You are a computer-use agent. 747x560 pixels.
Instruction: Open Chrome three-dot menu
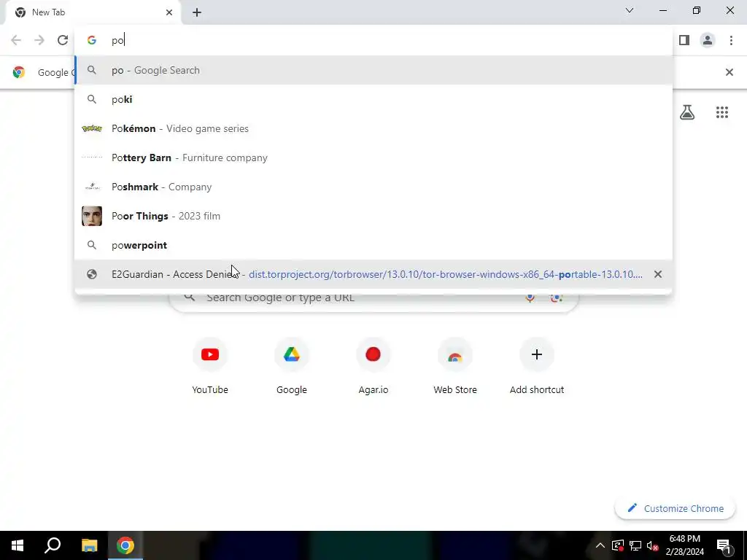pos(731,41)
